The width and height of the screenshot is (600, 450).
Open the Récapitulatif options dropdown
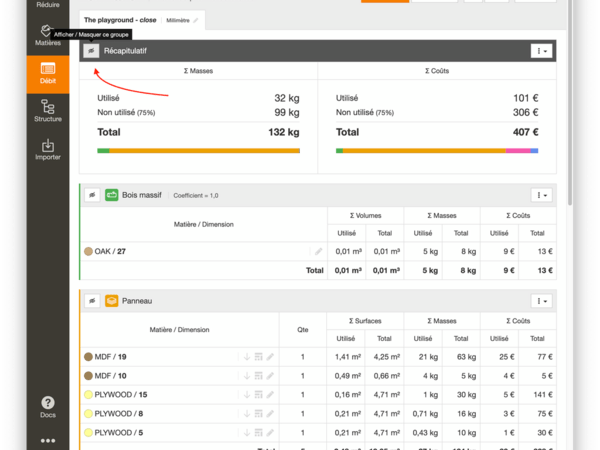541,50
